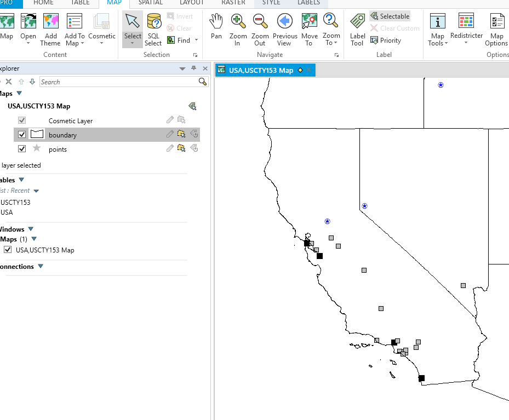This screenshot has width=509, height=420.
Task: Go back to Previous View
Action: 285,22
